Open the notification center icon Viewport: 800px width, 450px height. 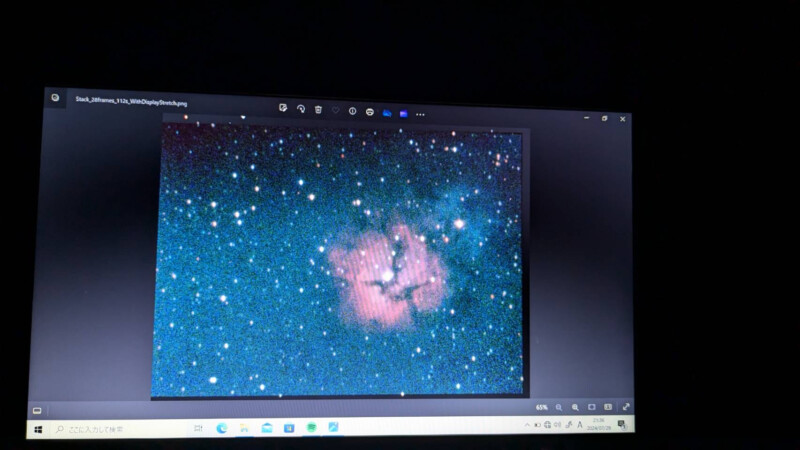(622, 424)
